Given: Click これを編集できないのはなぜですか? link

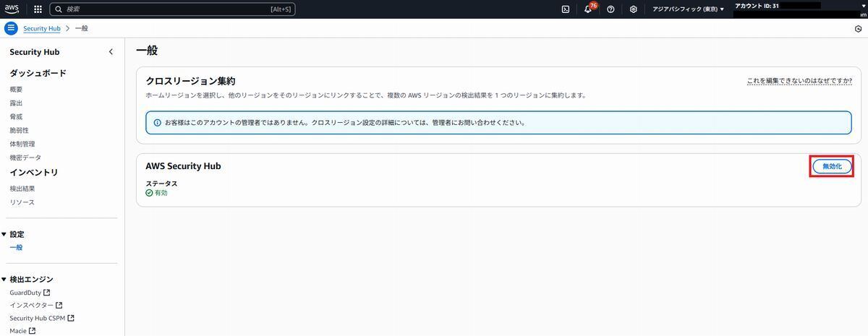Looking at the screenshot, I should point(799,81).
